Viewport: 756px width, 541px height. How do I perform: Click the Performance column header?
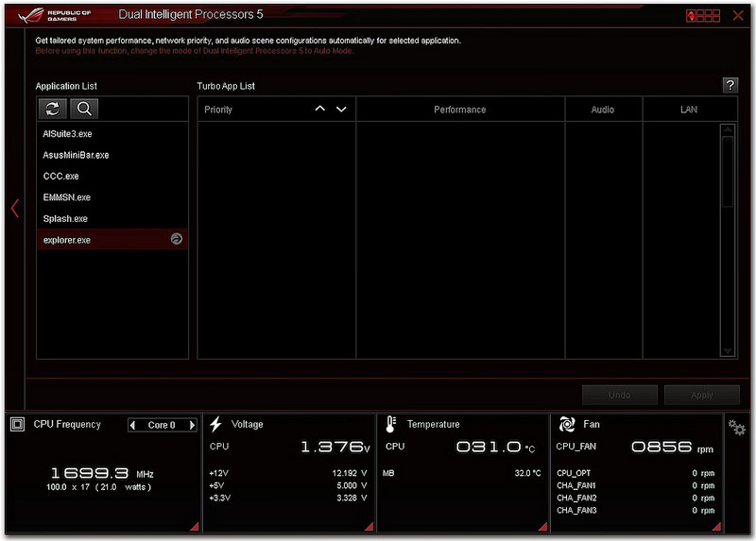460,110
